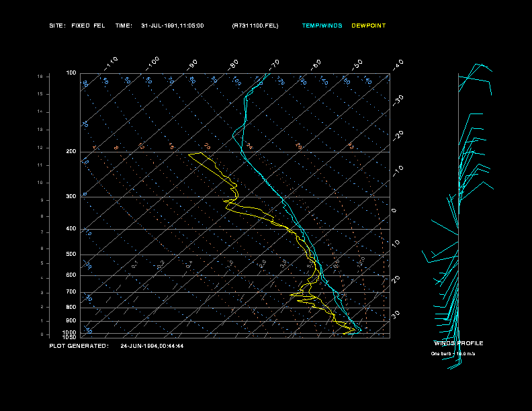Click the '12' height axis tick label
532x411 pixels.
click(40, 148)
